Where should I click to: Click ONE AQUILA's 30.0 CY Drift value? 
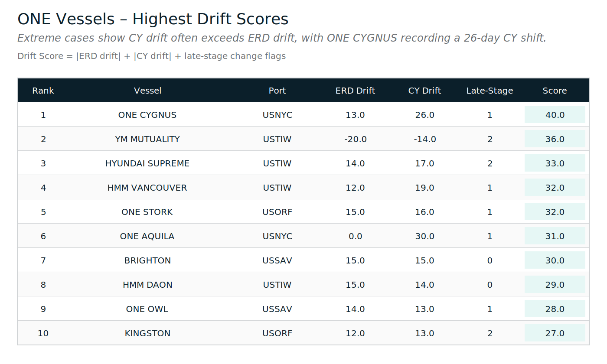pos(424,236)
